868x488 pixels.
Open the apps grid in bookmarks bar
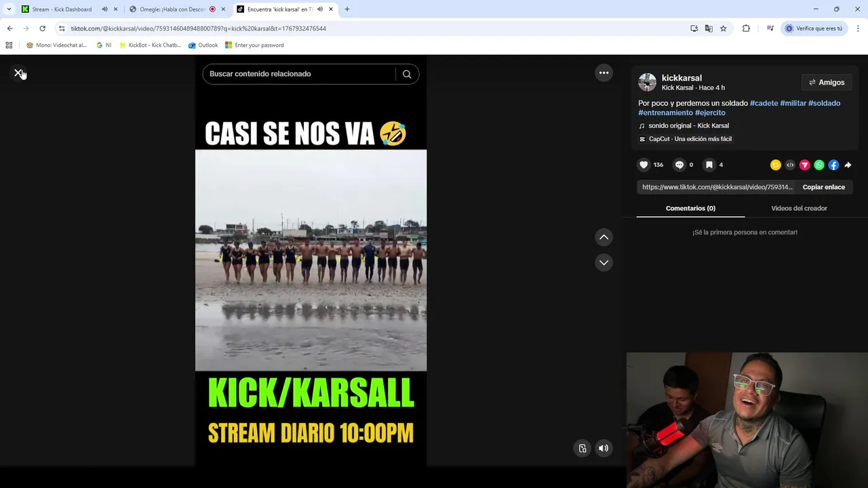(x=9, y=45)
